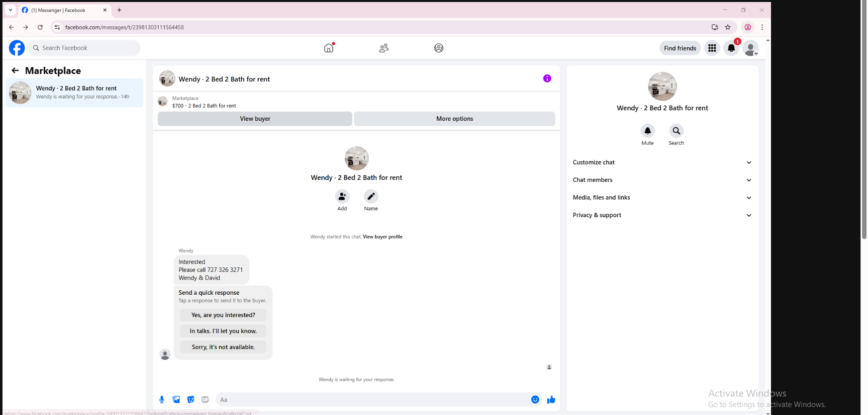Search in conversation with the magnifier icon
Screen dimensions: 868x415
click(x=676, y=131)
